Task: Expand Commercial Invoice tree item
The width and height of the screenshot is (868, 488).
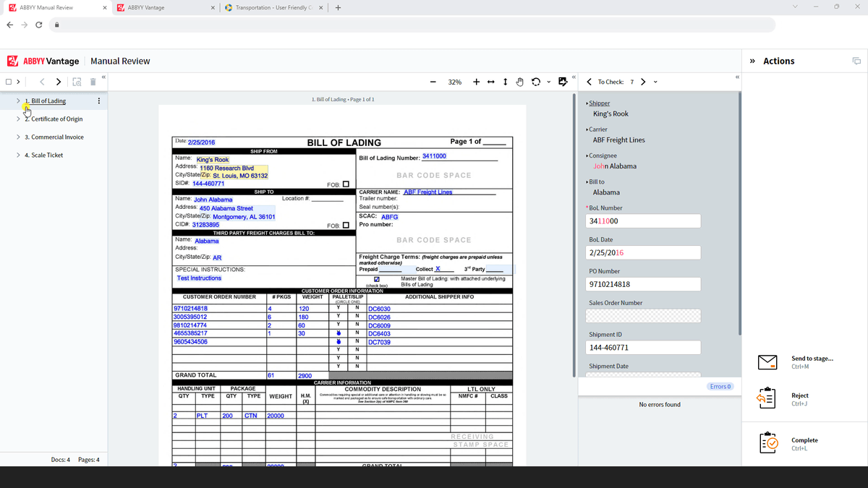Action: point(18,137)
